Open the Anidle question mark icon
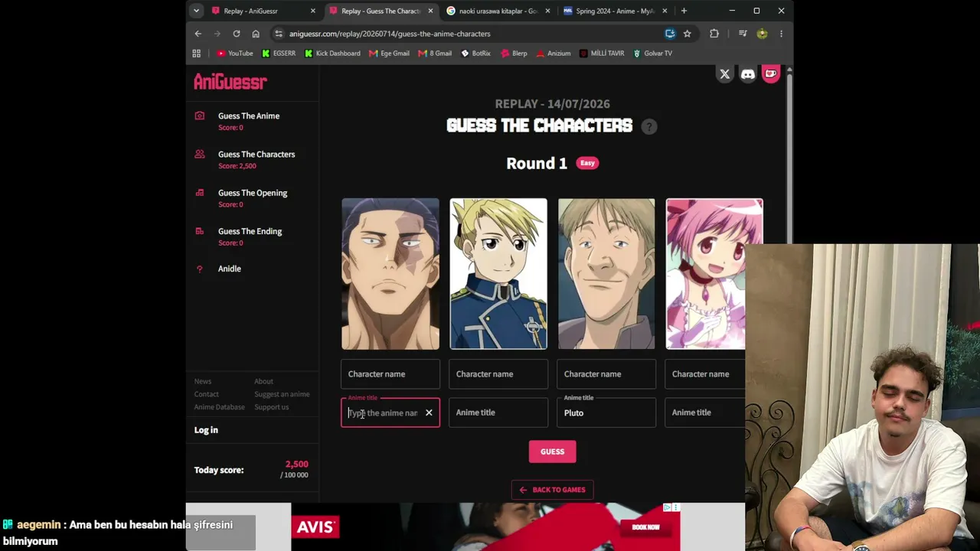The width and height of the screenshot is (980, 551). pos(200,269)
